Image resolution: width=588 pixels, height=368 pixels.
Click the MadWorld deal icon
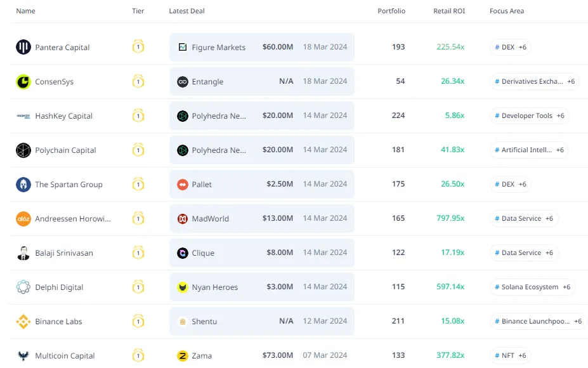pos(183,219)
